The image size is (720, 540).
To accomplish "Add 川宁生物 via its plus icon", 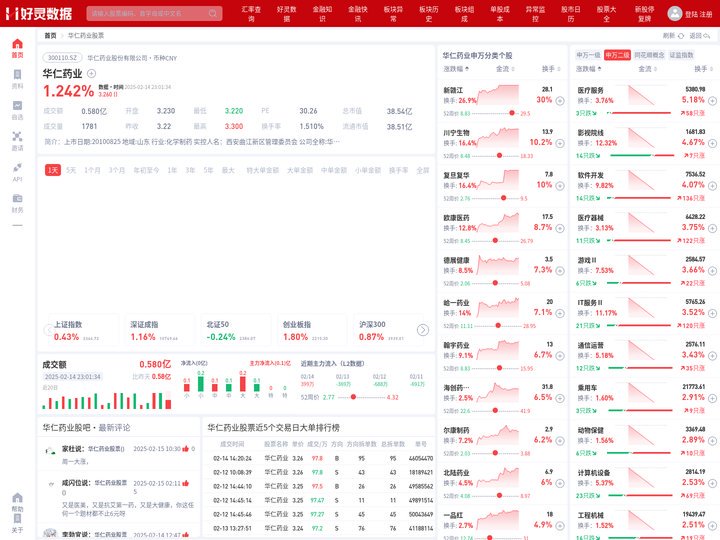I will (560, 143).
